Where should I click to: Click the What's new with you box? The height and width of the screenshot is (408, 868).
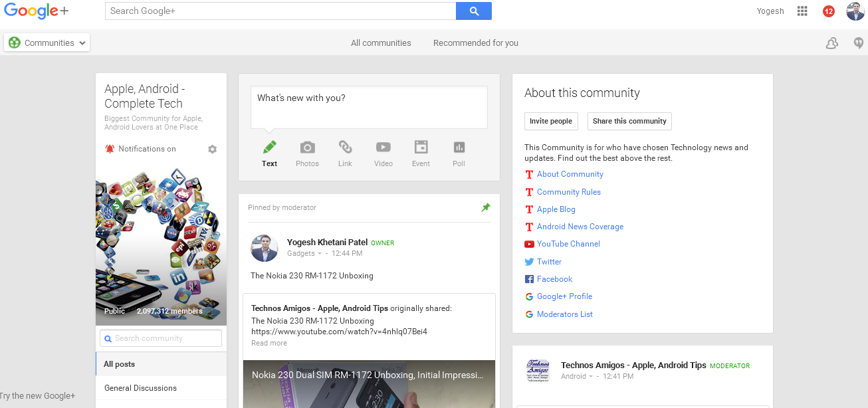pyautogui.click(x=369, y=107)
